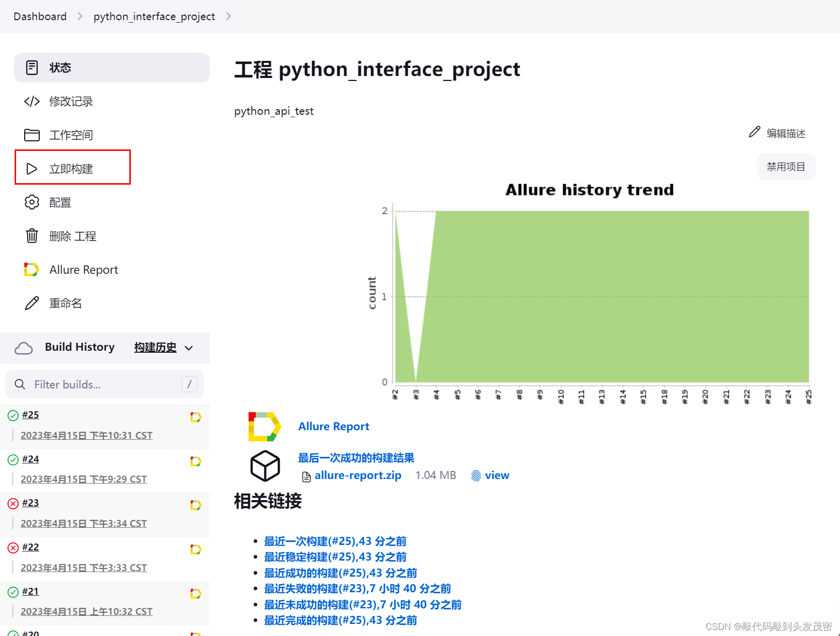Open the Allure Report link in main panel

tap(334, 427)
